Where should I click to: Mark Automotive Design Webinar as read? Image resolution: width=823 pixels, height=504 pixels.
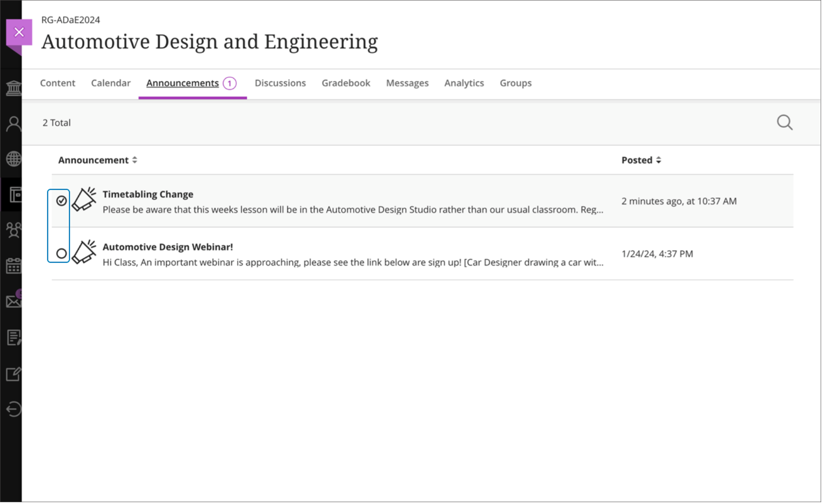pyautogui.click(x=61, y=254)
